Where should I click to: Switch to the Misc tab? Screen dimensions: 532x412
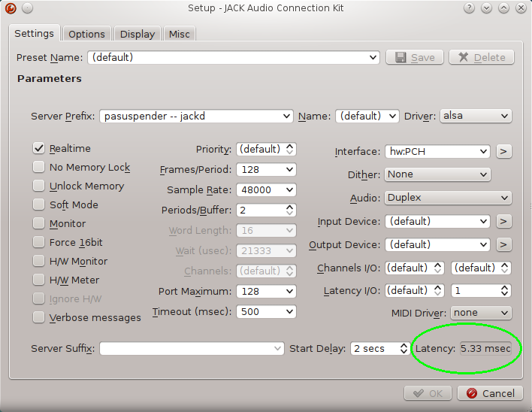(x=180, y=34)
